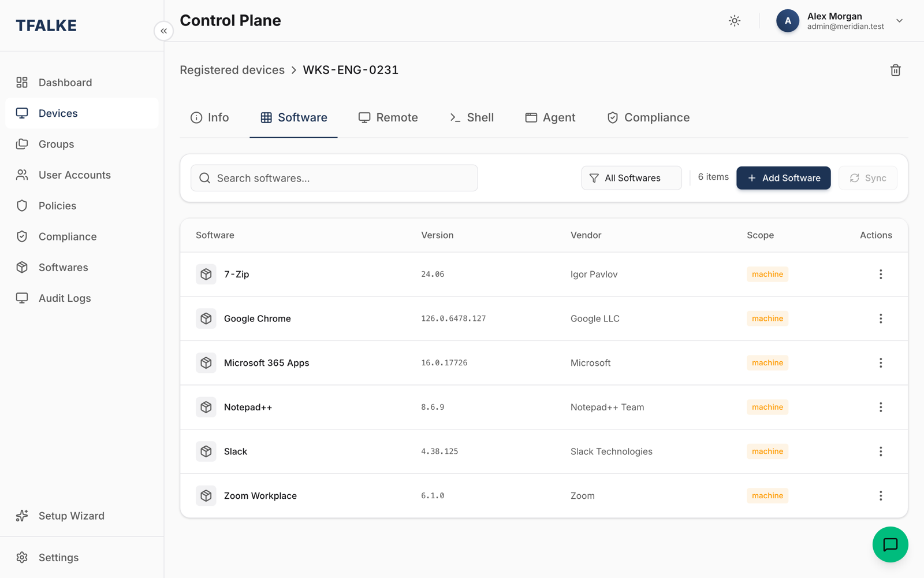Open actions menu for 7-Zip
This screenshot has width=924, height=578.
pyautogui.click(x=881, y=275)
